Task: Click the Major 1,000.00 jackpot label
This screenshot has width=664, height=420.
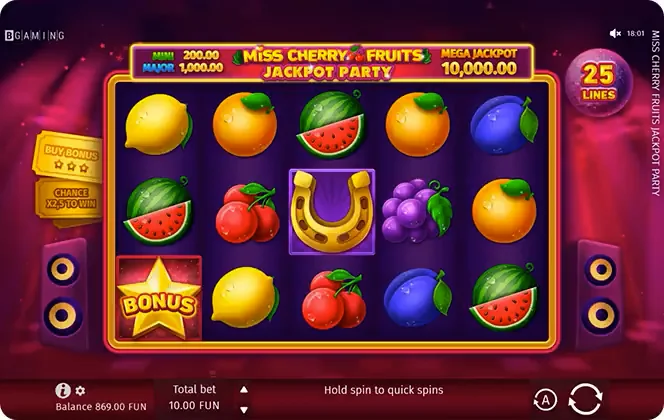Action: click(x=183, y=68)
